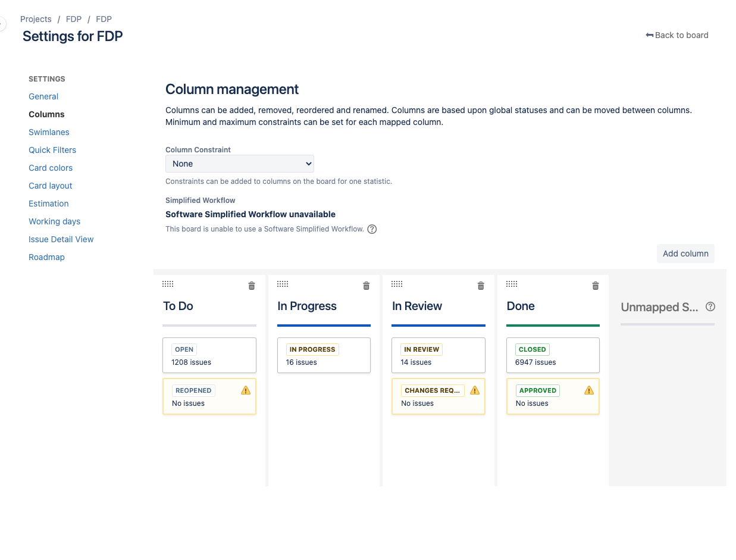Click warning icon on REOPENED status
Viewport: 736px width, 560px height.
pyautogui.click(x=246, y=390)
